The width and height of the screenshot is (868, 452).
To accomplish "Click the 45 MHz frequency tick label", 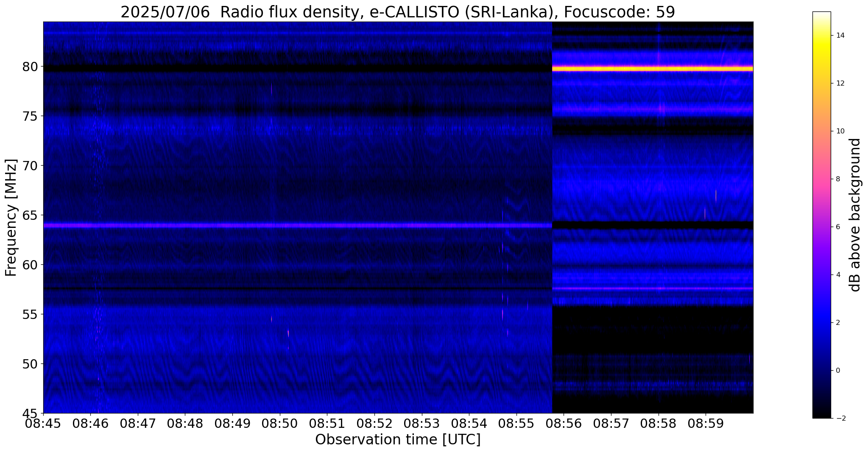I will 30,413.
